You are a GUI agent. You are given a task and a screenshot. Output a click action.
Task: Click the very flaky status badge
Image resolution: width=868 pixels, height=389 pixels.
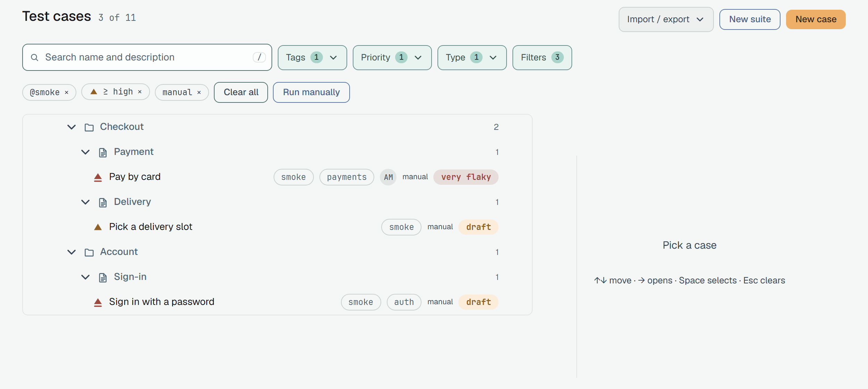coord(466,177)
